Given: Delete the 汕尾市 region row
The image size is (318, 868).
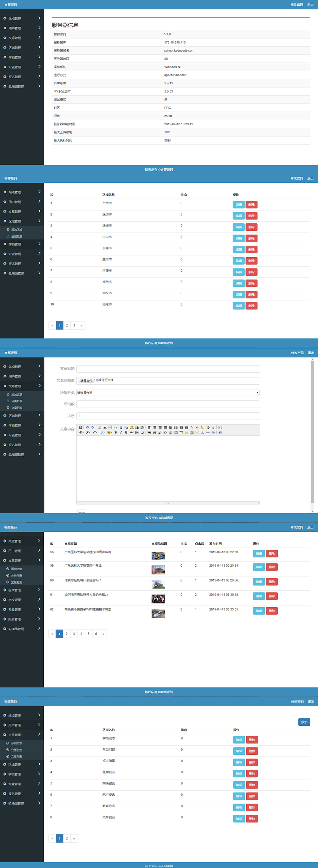Looking at the screenshot, I should point(251,306).
